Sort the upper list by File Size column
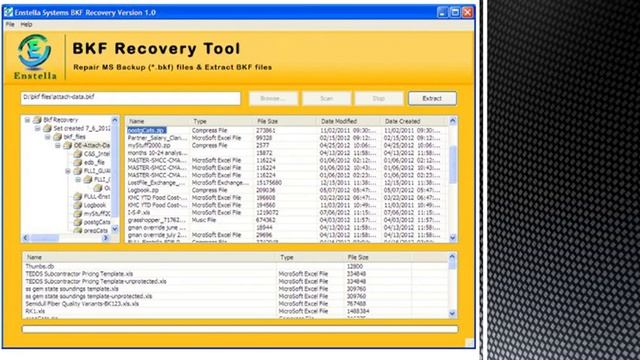This screenshot has width=640, height=360. click(x=286, y=121)
